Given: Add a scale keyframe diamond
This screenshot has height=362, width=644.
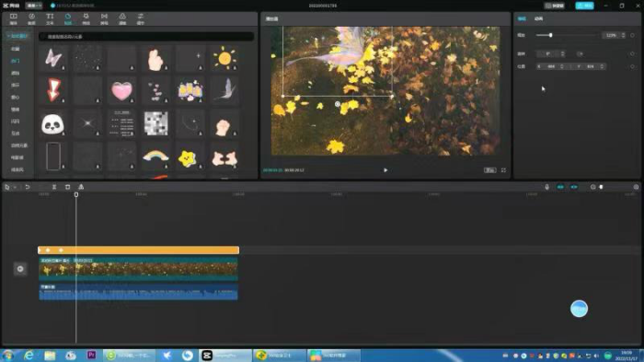Looking at the screenshot, I should [633, 35].
